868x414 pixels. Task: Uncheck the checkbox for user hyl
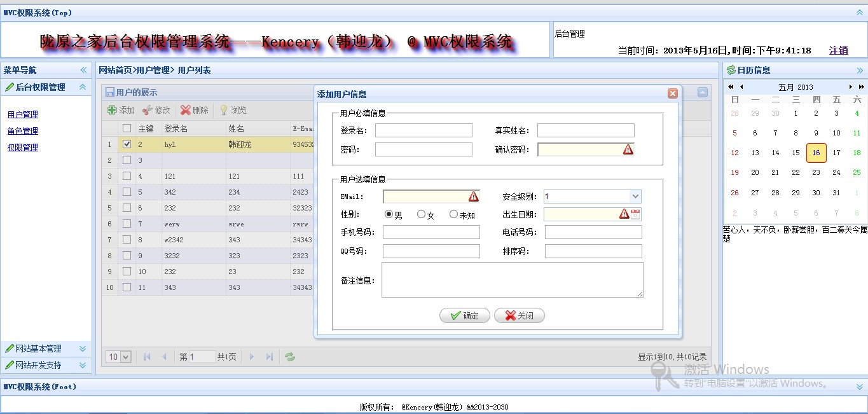(127, 144)
